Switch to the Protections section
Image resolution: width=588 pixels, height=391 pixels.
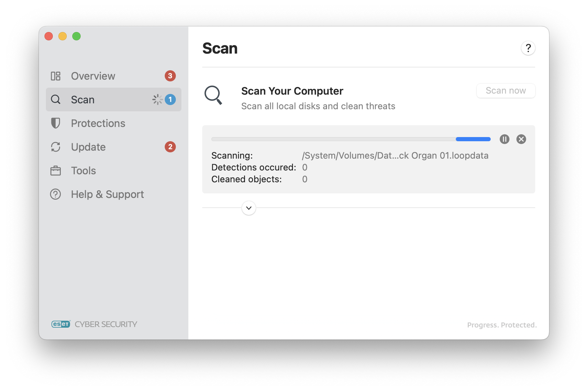click(x=98, y=123)
